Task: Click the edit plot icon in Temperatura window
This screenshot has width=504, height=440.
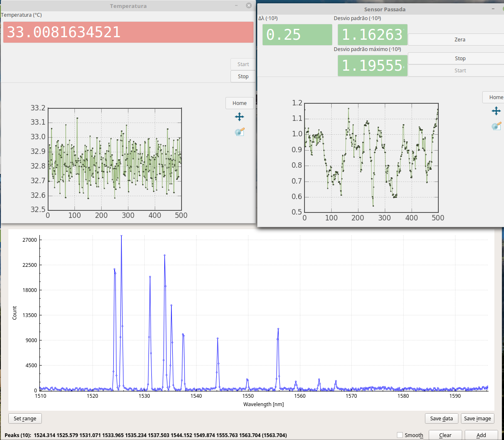Action: click(x=240, y=132)
